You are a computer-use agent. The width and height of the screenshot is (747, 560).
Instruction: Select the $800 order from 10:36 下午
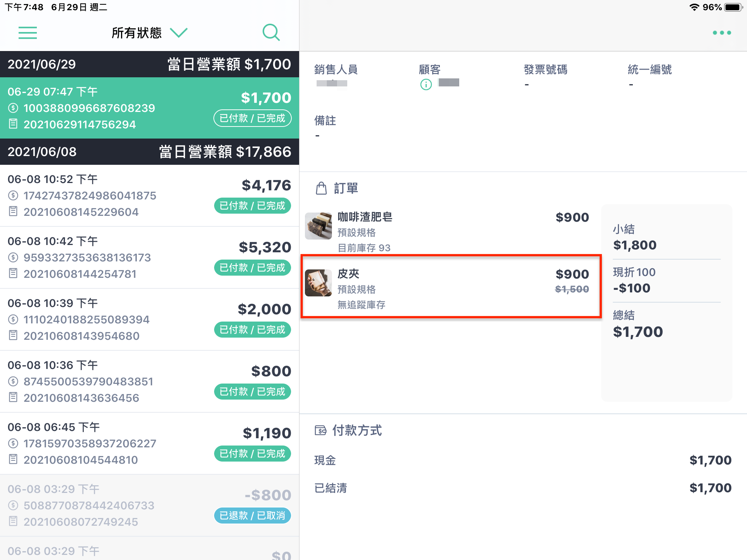[x=150, y=382]
